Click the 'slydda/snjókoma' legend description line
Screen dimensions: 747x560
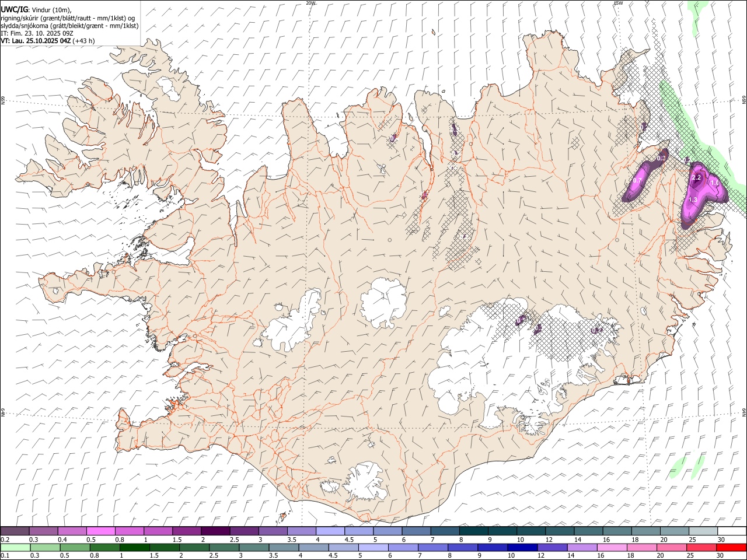coord(69,26)
